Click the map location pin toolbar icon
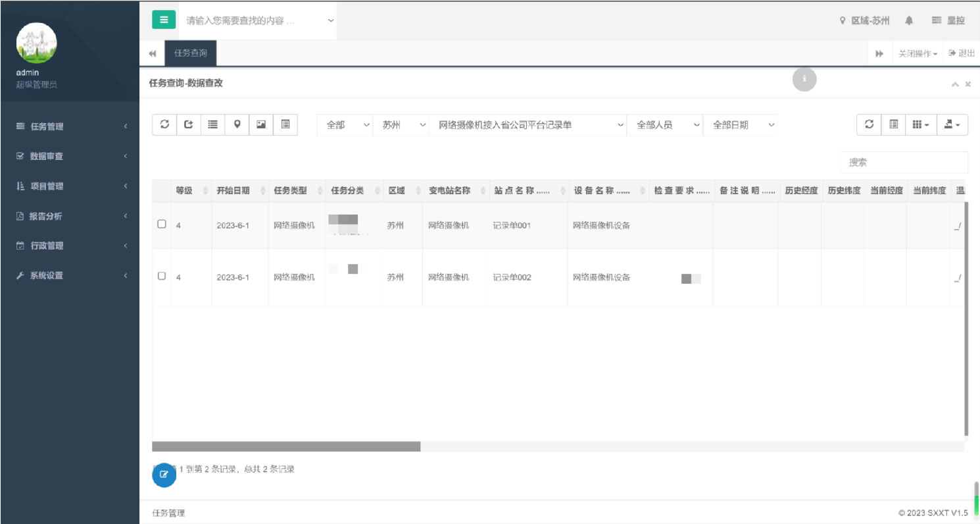Viewport: 980px width, 524px height. pos(237,124)
